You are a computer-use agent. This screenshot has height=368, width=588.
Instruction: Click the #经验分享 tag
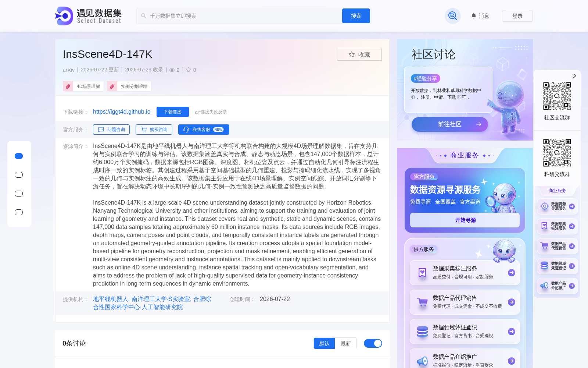point(426,78)
